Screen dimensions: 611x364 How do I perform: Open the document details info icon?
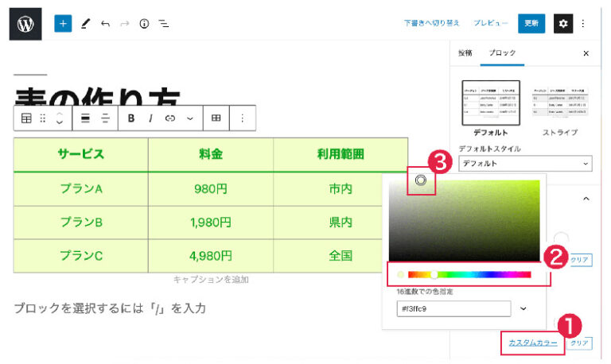click(x=144, y=24)
